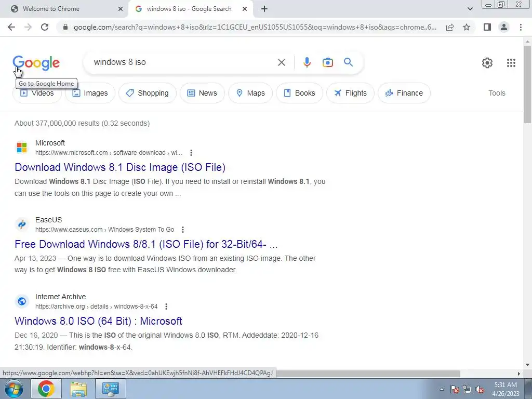Open the Microsoft result's three-dot menu
Image resolution: width=532 pixels, height=399 pixels.
[x=191, y=153]
